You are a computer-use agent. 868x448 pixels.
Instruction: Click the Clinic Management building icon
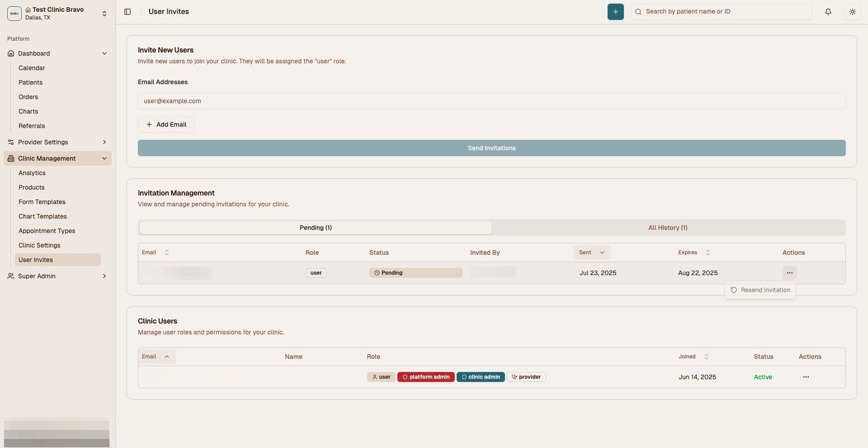tap(11, 158)
